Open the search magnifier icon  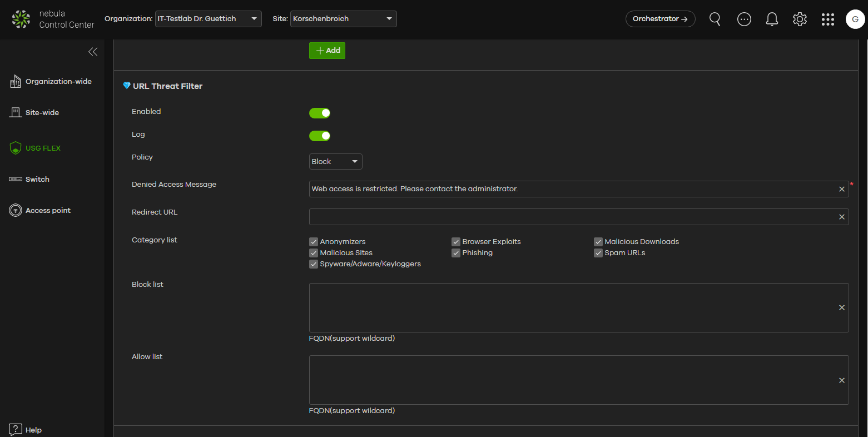click(715, 19)
